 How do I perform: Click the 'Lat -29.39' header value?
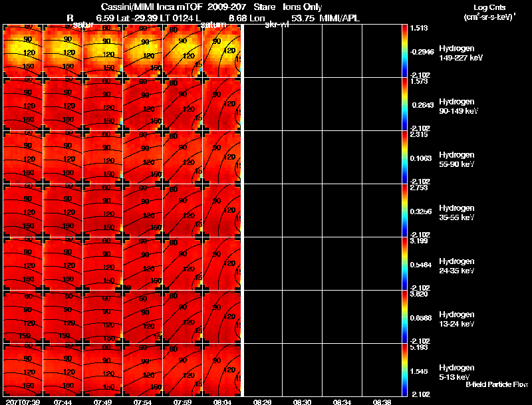click(x=136, y=19)
